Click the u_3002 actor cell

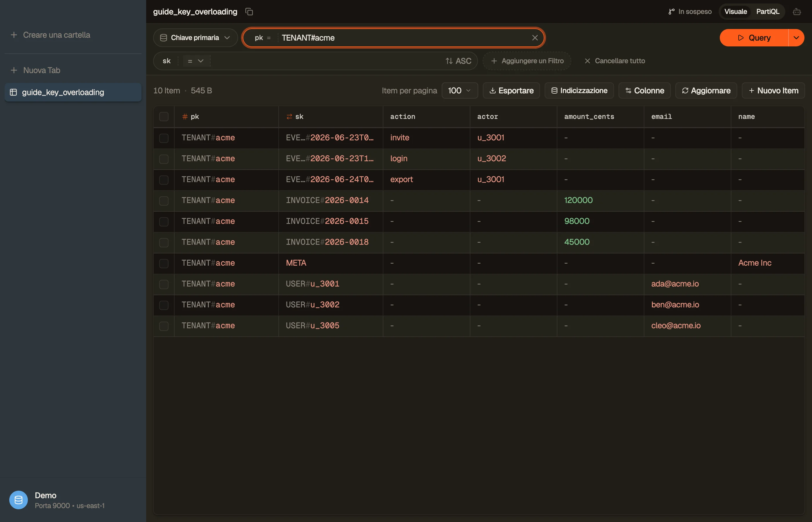click(513, 159)
